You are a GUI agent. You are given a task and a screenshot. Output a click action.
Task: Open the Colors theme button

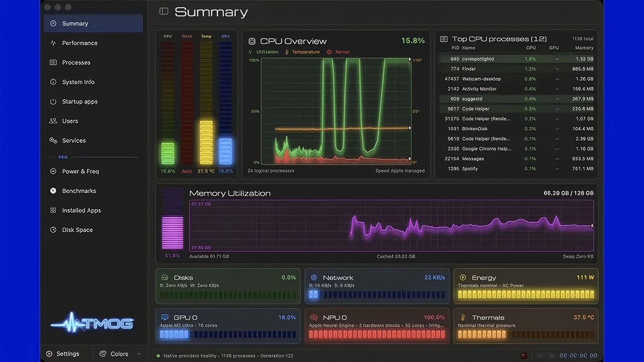click(114, 354)
